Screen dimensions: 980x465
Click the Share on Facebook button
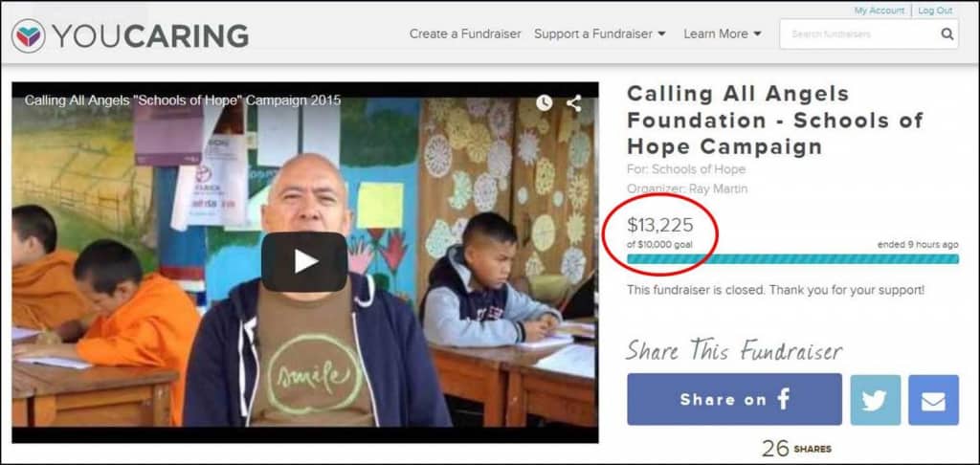[734, 399]
